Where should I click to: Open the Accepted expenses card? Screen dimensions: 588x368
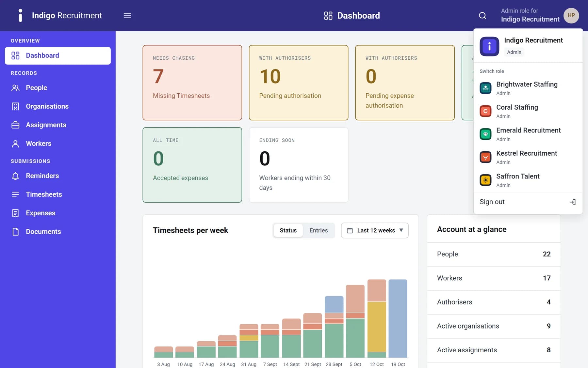[192, 165]
